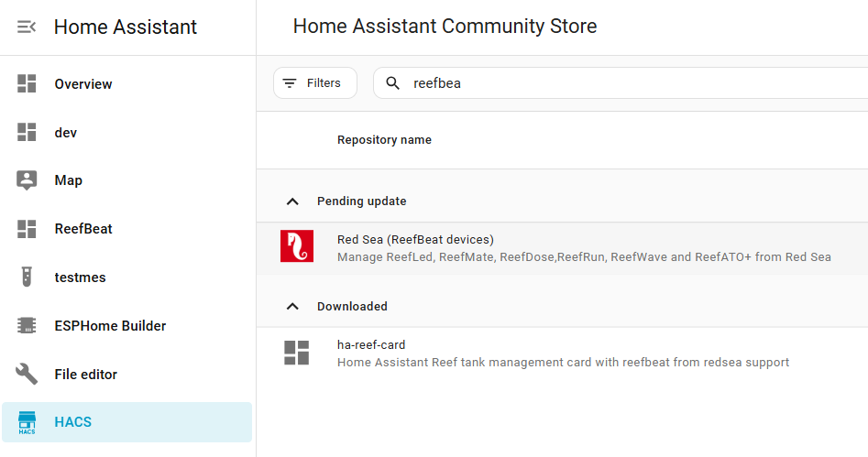Viewport: 868px width, 457px height.
Task: Click the File editor wrench icon
Action: coord(27,374)
